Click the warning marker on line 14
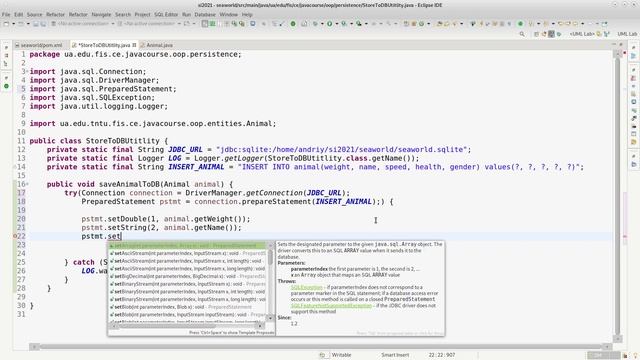 (16, 167)
